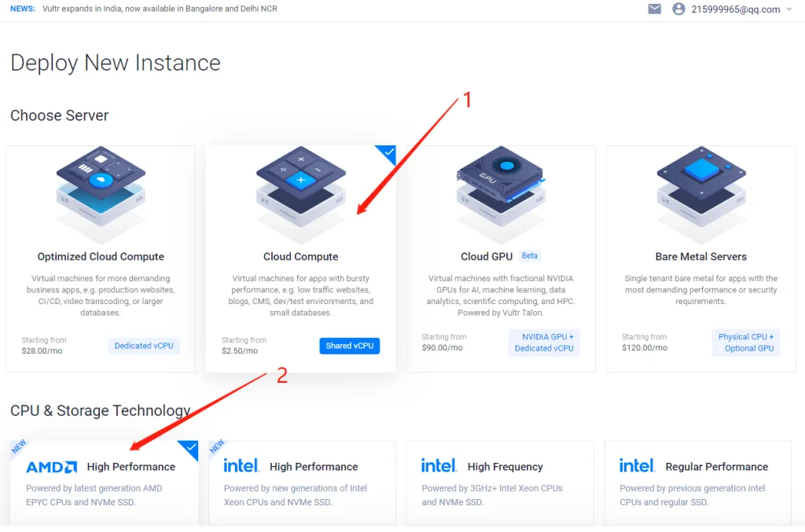This screenshot has height=532, width=805.
Task: Click the Deploy New Instance heading
Action: coord(116,63)
